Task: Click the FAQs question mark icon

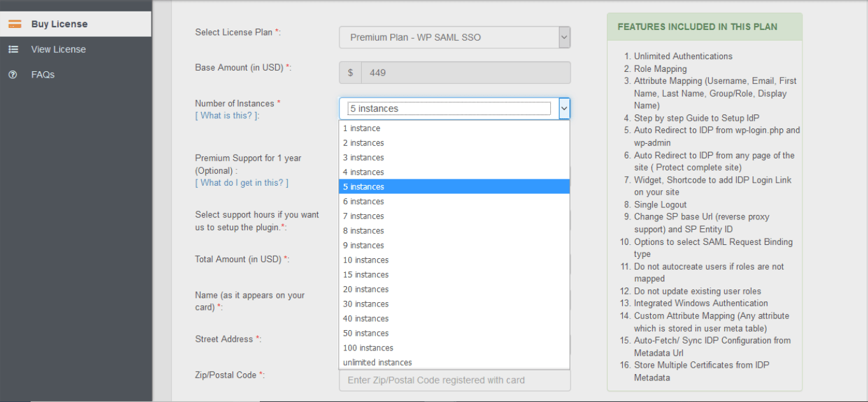Action: 13,74
